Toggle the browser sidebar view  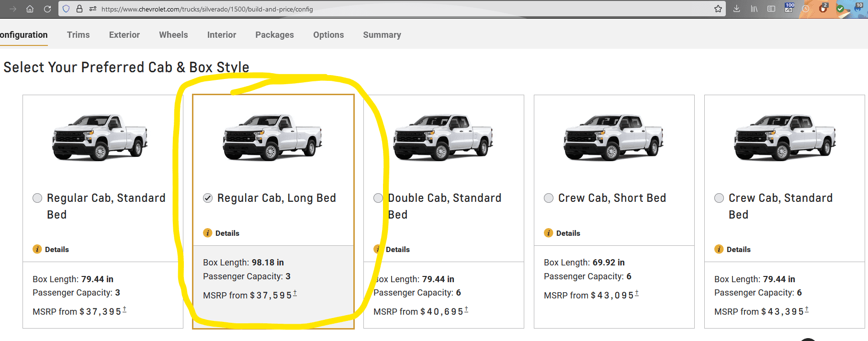[x=771, y=9]
